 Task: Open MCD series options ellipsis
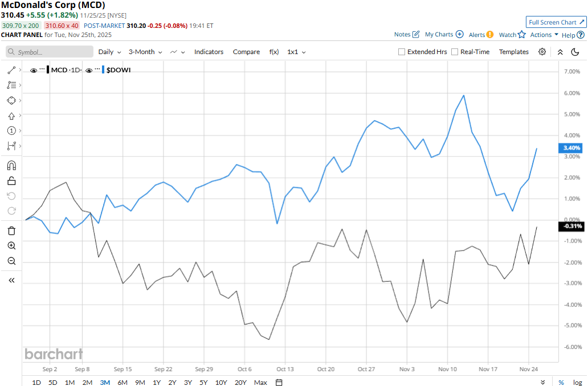pyautogui.click(x=42, y=69)
